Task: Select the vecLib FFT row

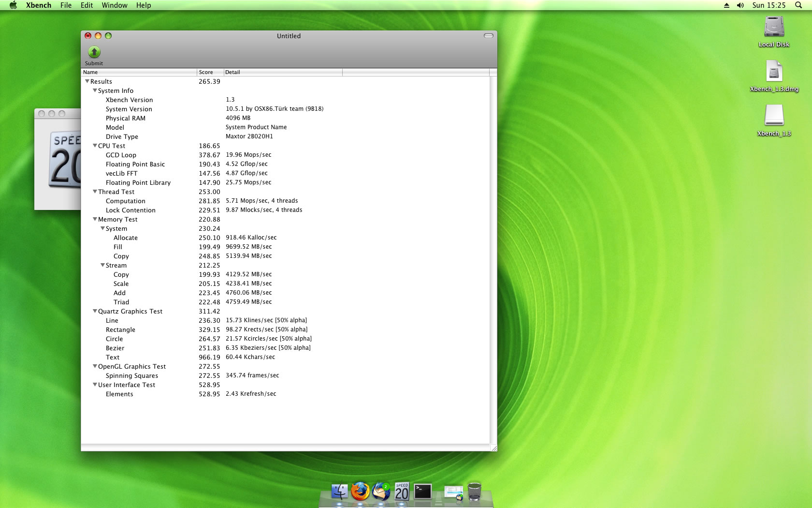Action: pyautogui.click(x=285, y=173)
